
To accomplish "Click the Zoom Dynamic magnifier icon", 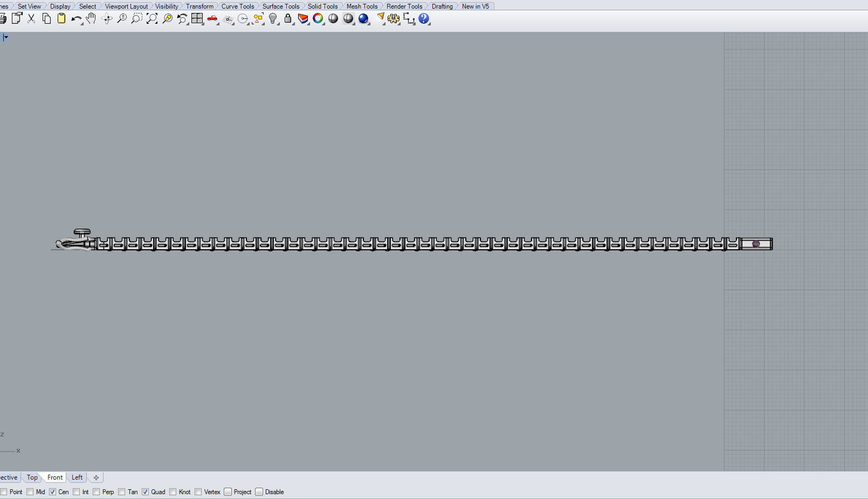I will tap(122, 18).
